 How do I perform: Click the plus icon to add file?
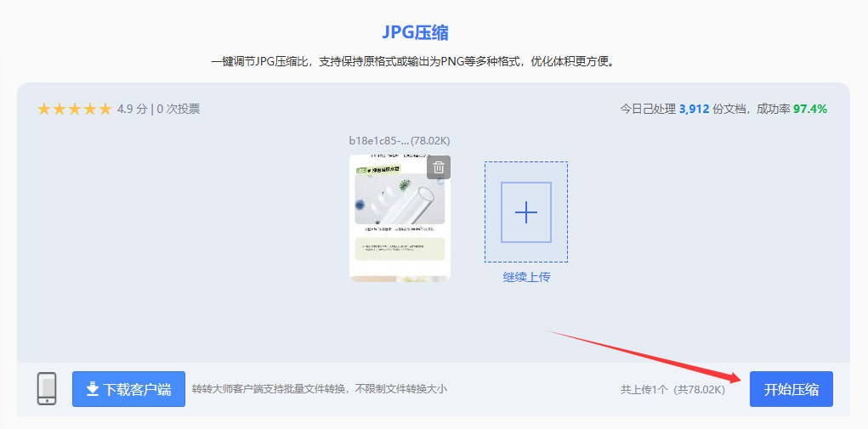[x=526, y=212]
